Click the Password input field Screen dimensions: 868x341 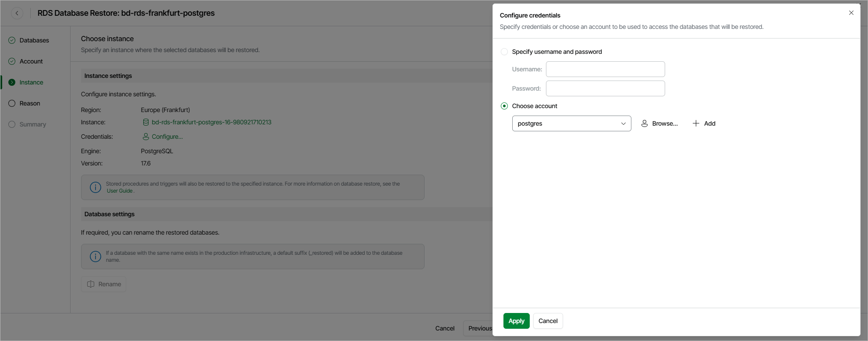(605, 88)
